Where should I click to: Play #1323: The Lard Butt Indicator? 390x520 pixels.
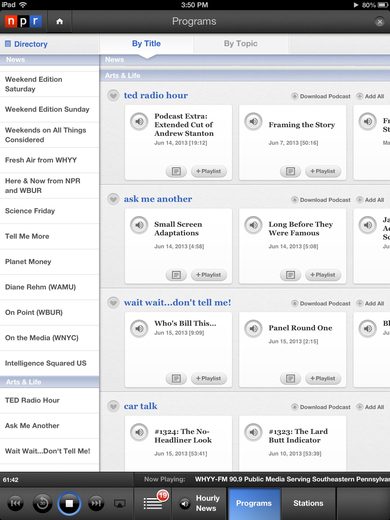254,432
